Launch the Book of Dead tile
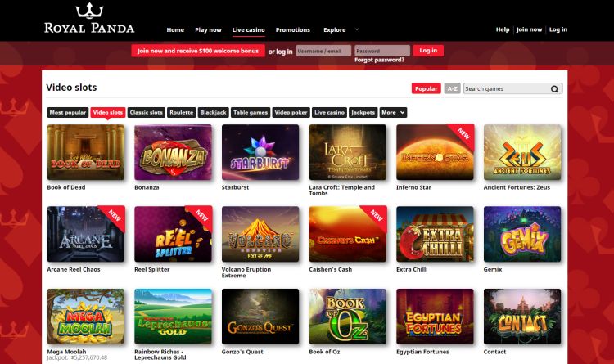 point(86,152)
